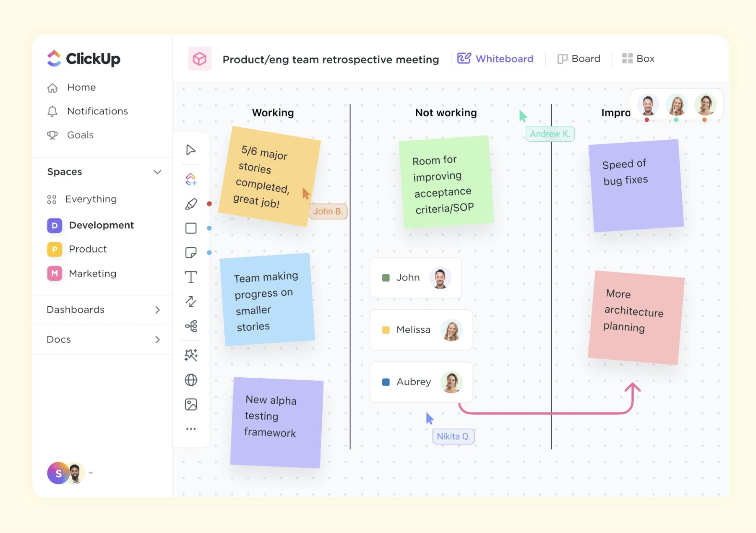
Task: Choose the rectangle shape tool
Action: (x=191, y=228)
